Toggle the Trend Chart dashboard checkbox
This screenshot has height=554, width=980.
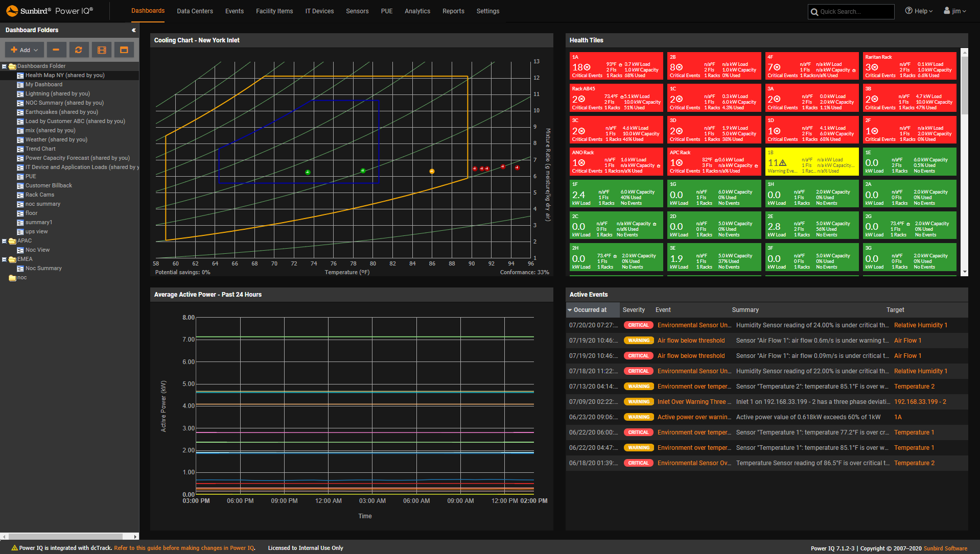pyautogui.click(x=20, y=149)
